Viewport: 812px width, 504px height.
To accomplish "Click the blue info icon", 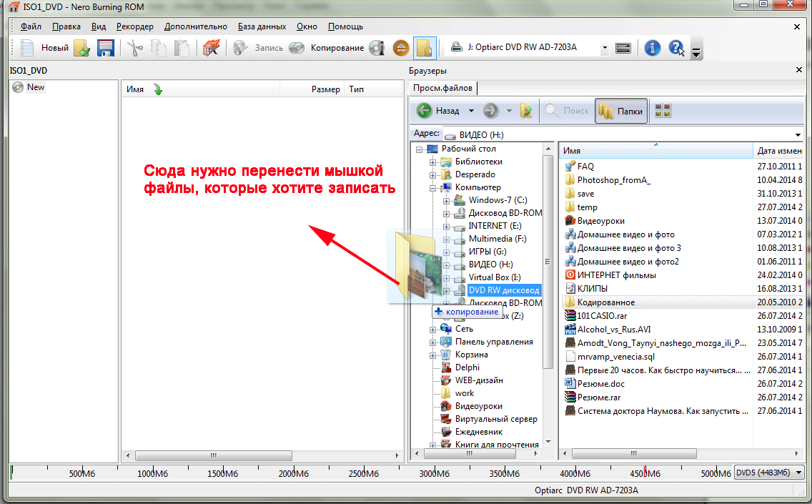I will 652,48.
